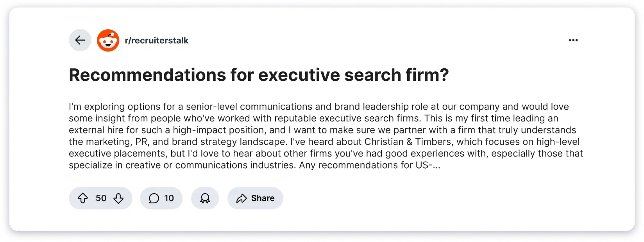The width and height of the screenshot is (644, 242).
Task: Give an award using the medal icon
Action: [x=205, y=198]
